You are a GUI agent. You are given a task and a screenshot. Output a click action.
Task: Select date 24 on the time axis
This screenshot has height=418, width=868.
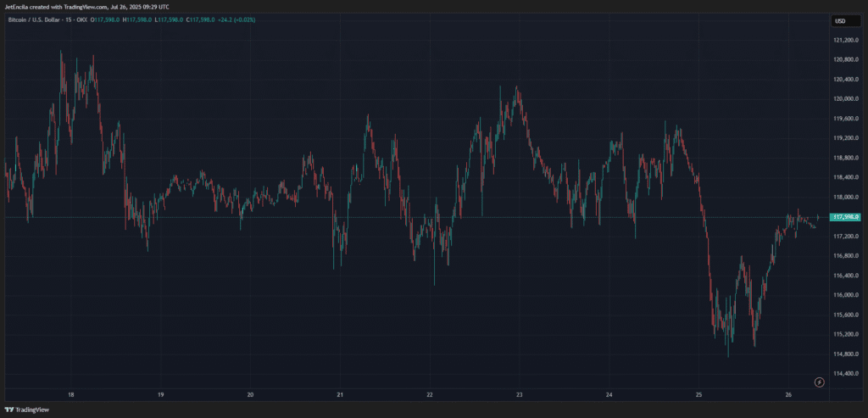point(609,395)
